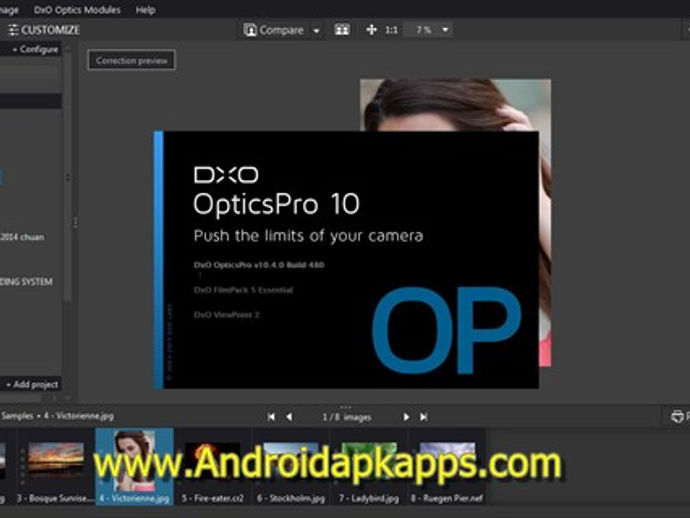The width and height of the screenshot is (690, 518).
Task: Open the Compare dropdown arrow
Action: 316,30
